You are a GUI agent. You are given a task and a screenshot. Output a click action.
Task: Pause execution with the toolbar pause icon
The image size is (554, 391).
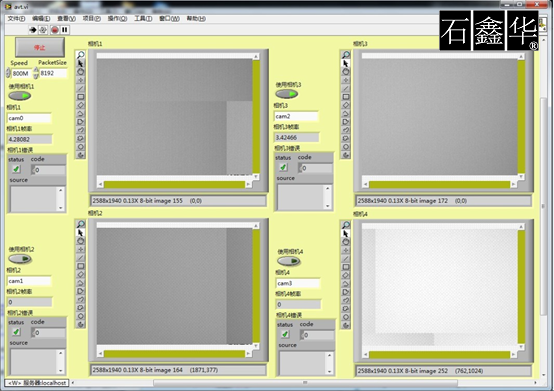(65, 30)
